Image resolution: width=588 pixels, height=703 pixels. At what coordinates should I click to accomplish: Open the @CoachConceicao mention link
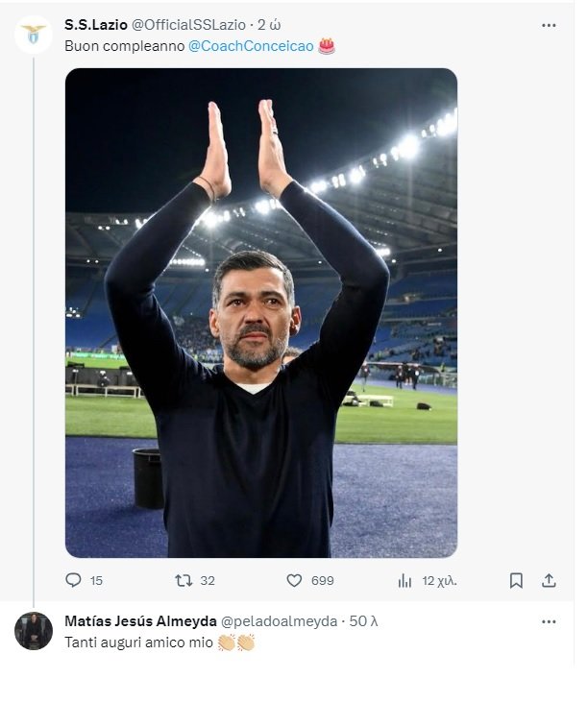pos(251,46)
